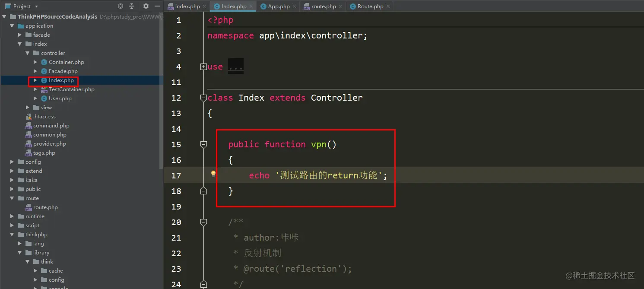644x289 pixels.
Task: Switch to the lowercase route.php tab
Action: pyautogui.click(x=323, y=6)
